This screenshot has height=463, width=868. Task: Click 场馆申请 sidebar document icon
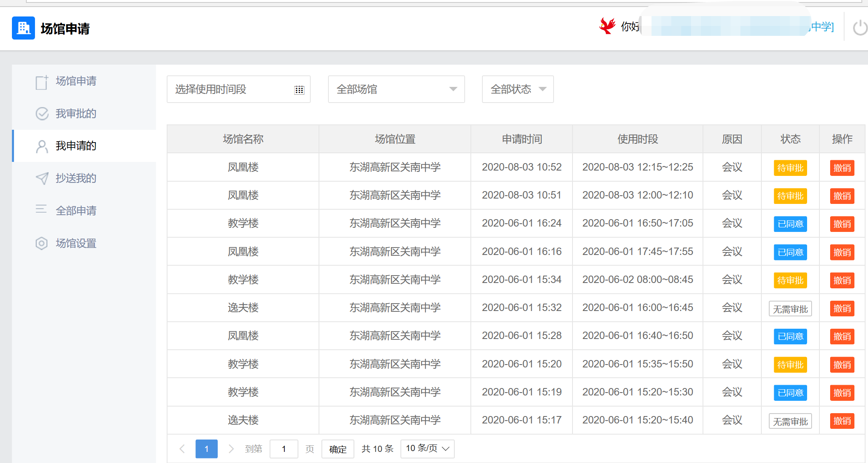pos(42,82)
